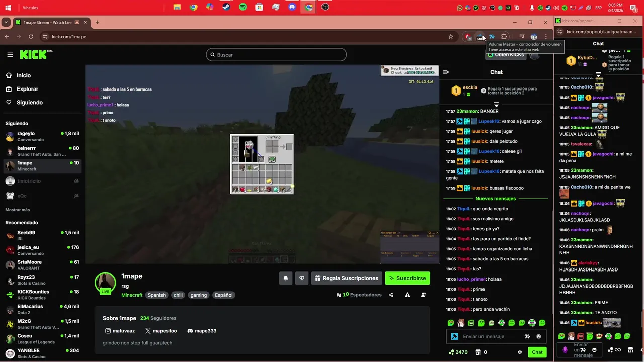The width and height of the screenshot is (644, 362).
Task: Click Regala Suscripciones button
Action: [347, 278]
